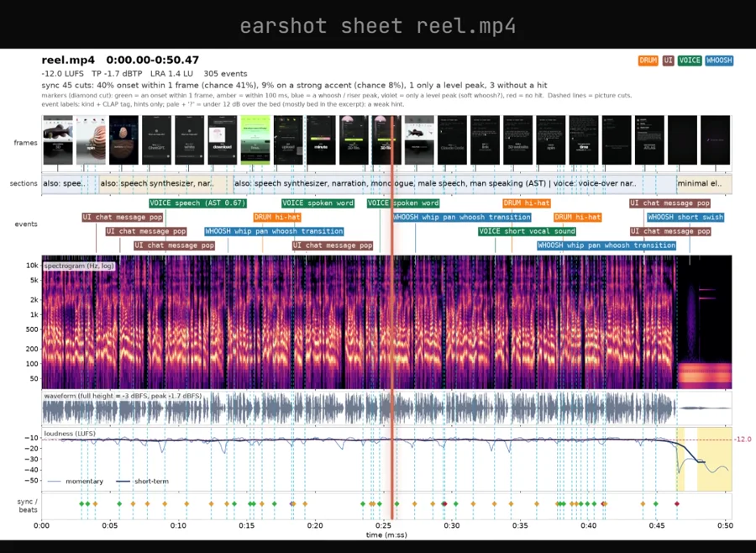
Task: Click the '0:00' time axis label
Action: (41, 525)
